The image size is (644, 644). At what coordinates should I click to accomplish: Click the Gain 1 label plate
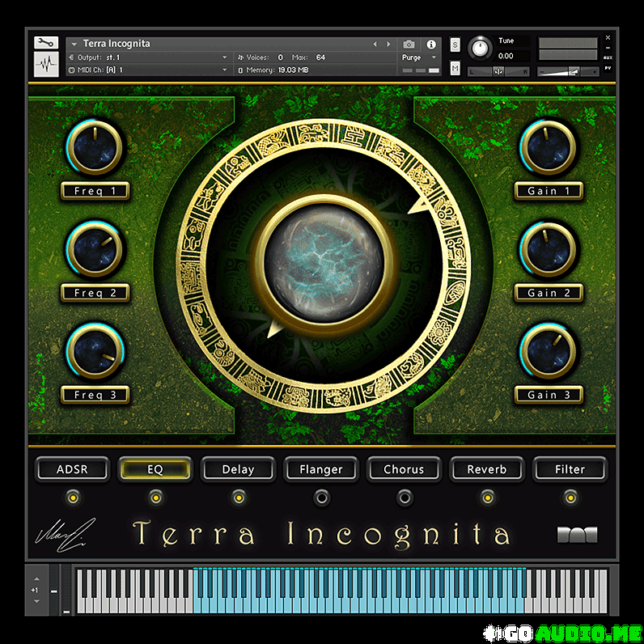[x=549, y=191]
